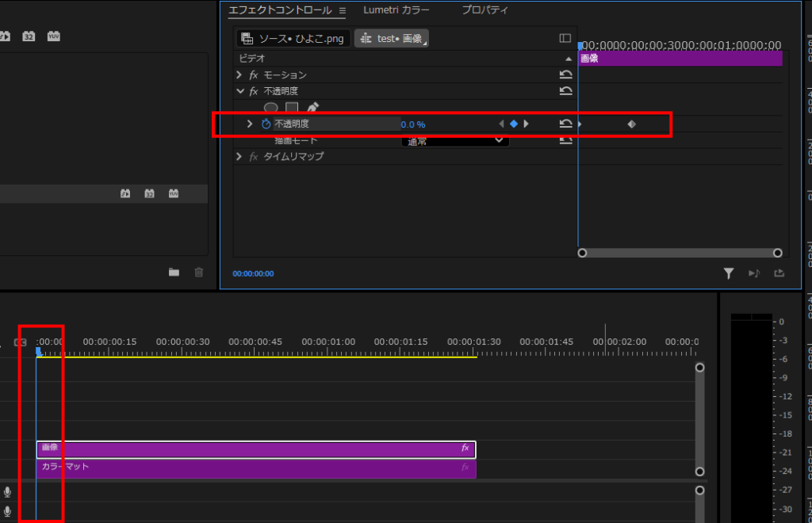Switch to the Lumetri Color tab
The height and width of the screenshot is (523, 812).
(x=396, y=10)
